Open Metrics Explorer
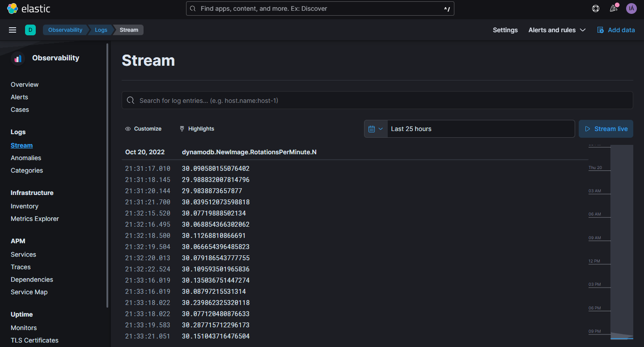This screenshot has height=347, width=644. pos(35,219)
